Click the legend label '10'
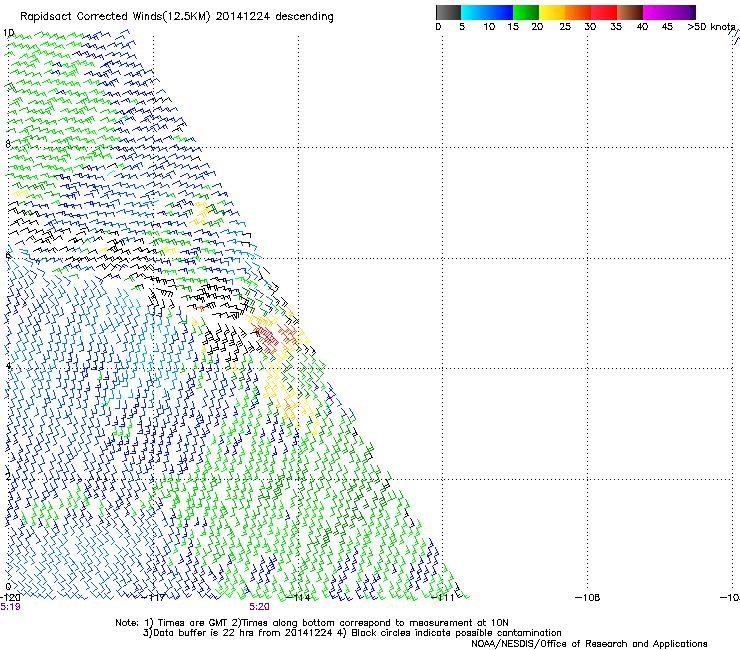The width and height of the screenshot is (740, 650). click(489, 27)
